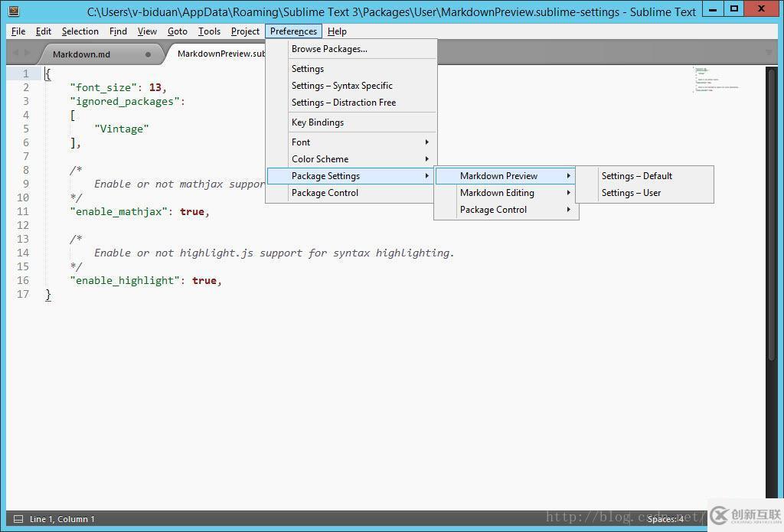Open Settings – Distraction Free

click(x=352, y=103)
